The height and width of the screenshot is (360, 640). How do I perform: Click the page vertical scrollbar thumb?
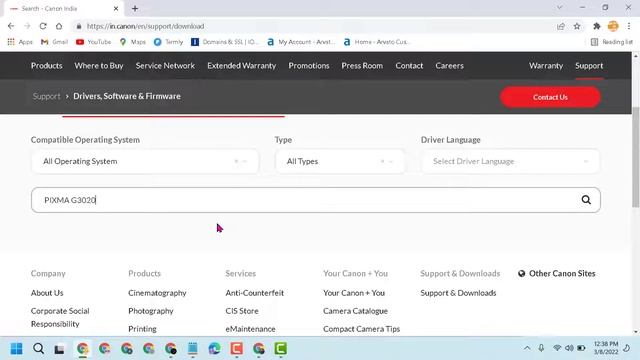point(636,157)
